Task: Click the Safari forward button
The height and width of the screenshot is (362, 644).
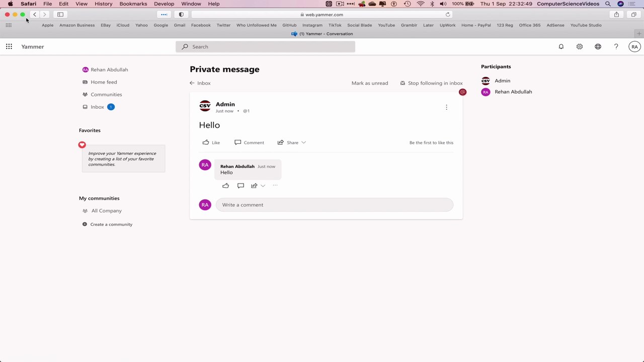Action: pos(44,15)
